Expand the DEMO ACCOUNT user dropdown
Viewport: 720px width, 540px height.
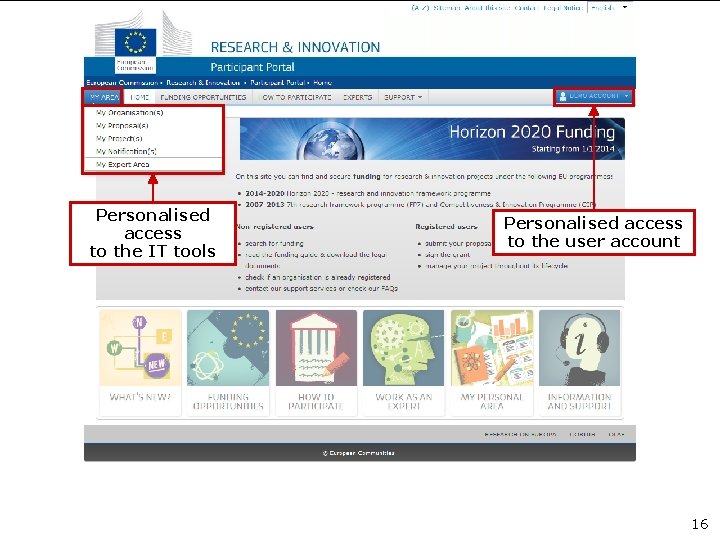pyautogui.click(x=594, y=96)
